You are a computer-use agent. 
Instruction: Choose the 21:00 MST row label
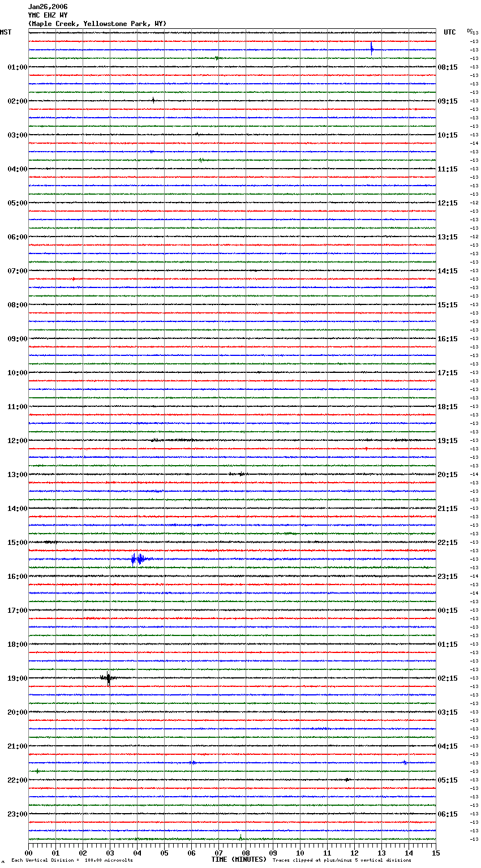17,746
